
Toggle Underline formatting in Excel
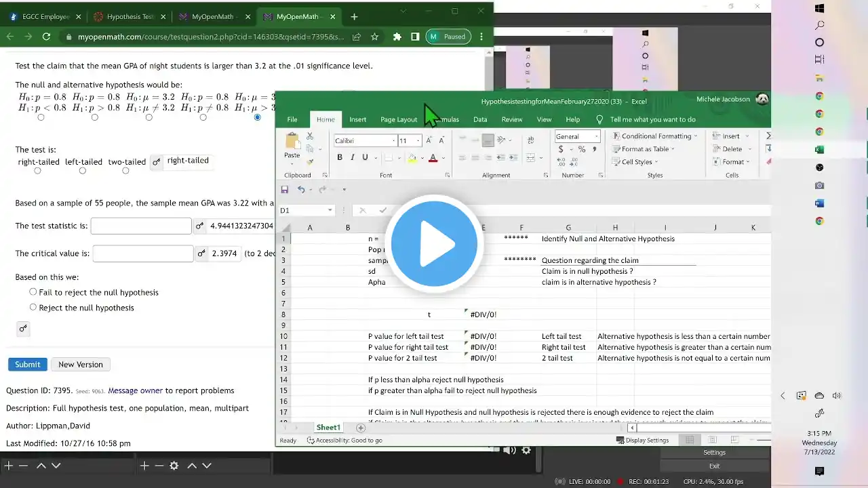click(x=365, y=158)
